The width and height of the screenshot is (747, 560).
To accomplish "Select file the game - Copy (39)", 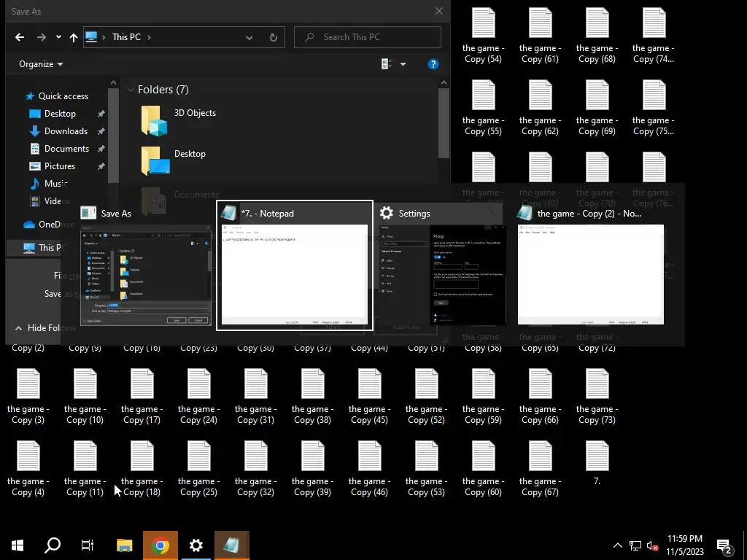I will point(312,470).
